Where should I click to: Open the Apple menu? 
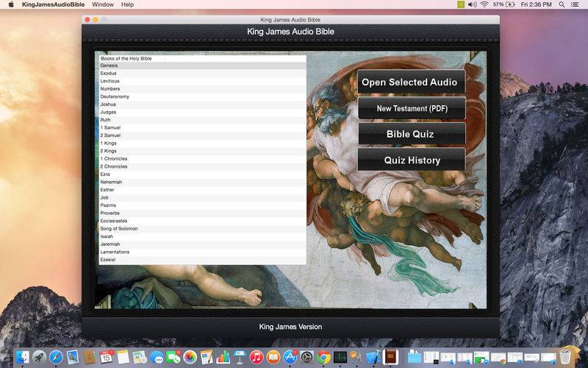click(10, 4)
